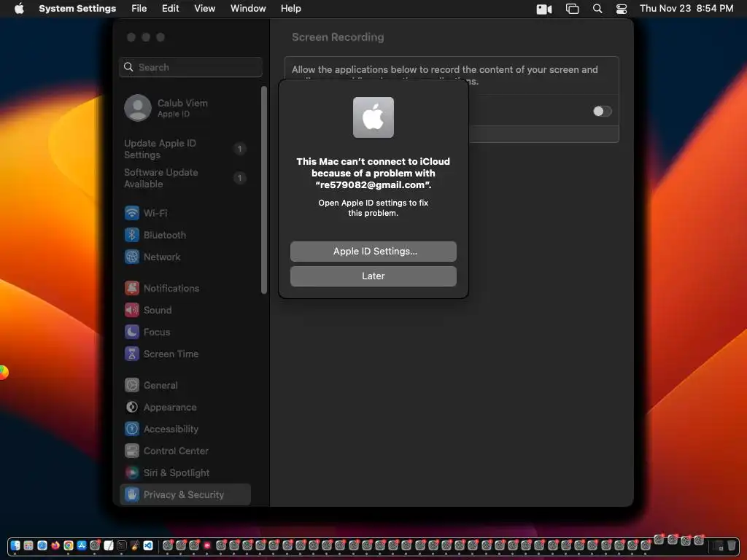Open the File menu
This screenshot has height=560, width=747.
click(139, 9)
